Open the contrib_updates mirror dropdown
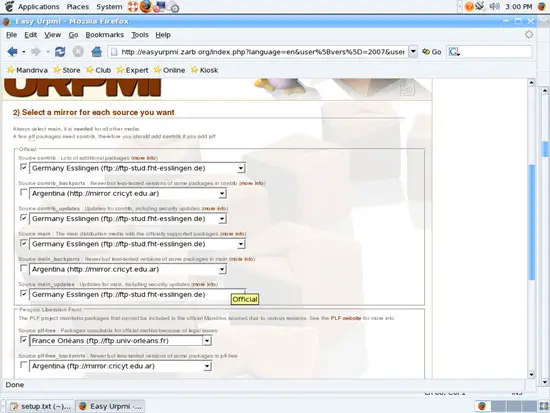The width and height of the screenshot is (550, 413). coord(128,219)
